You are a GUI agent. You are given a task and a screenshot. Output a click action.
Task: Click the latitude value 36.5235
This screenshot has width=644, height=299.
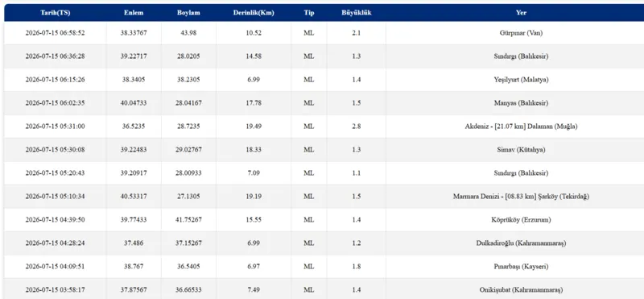(x=134, y=127)
